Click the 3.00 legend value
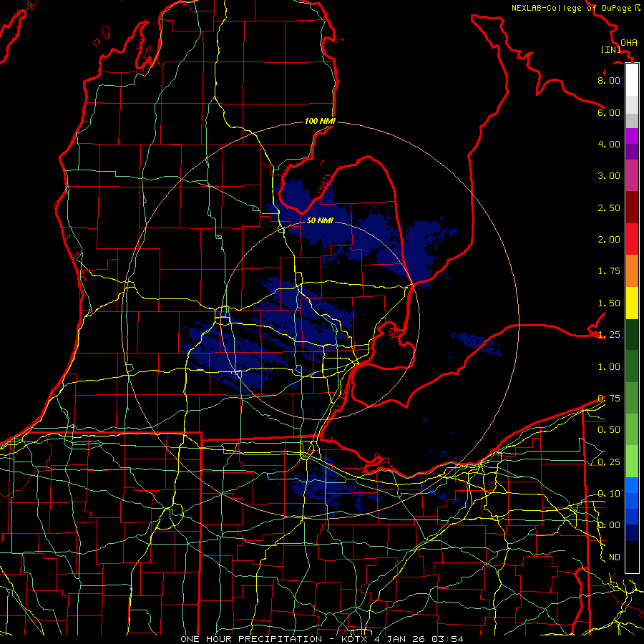The height and width of the screenshot is (644, 644). pos(609,176)
